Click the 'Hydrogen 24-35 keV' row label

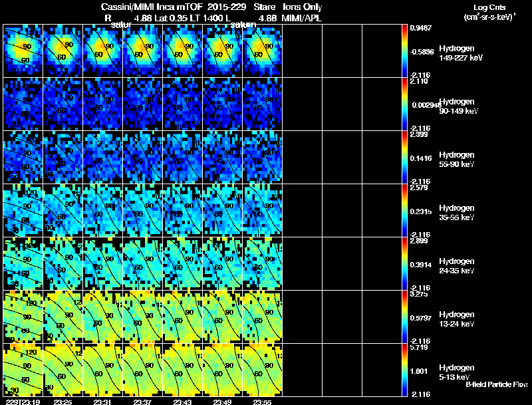[457, 266]
